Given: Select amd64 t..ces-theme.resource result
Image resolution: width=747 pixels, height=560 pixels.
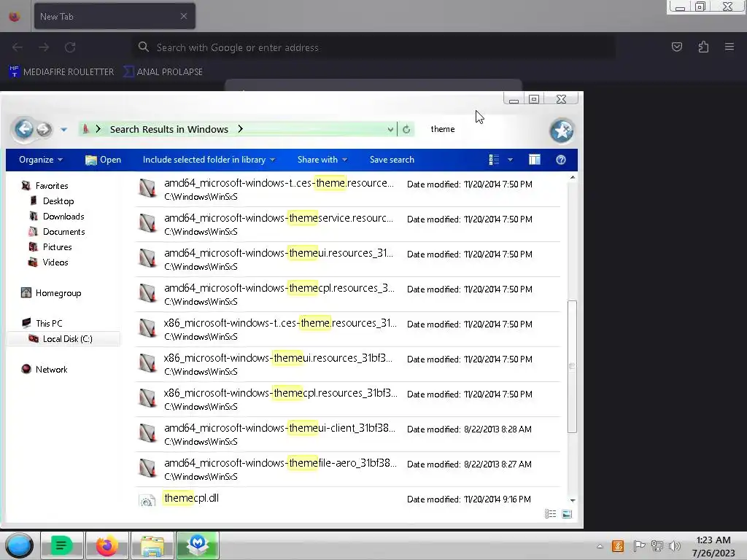Looking at the screenshot, I should 348,190.
